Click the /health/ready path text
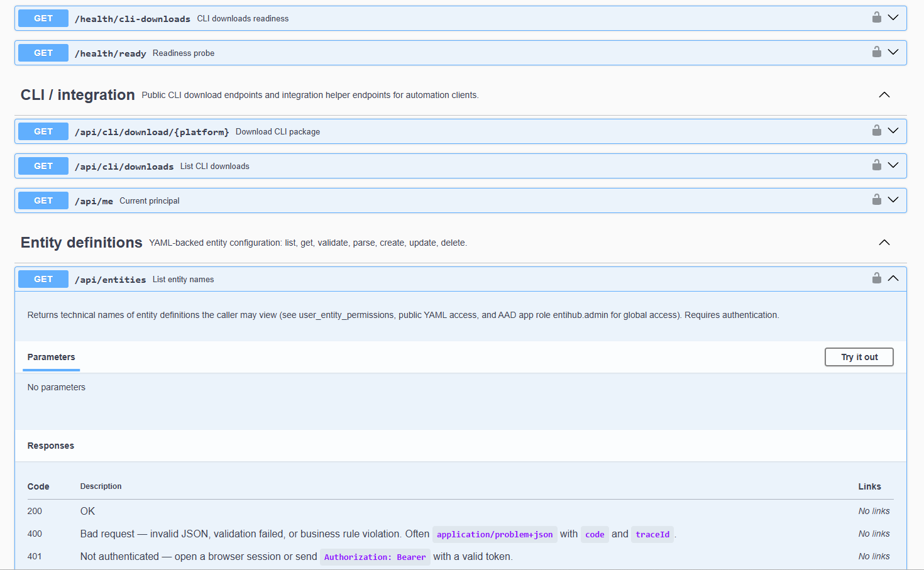 pos(111,53)
